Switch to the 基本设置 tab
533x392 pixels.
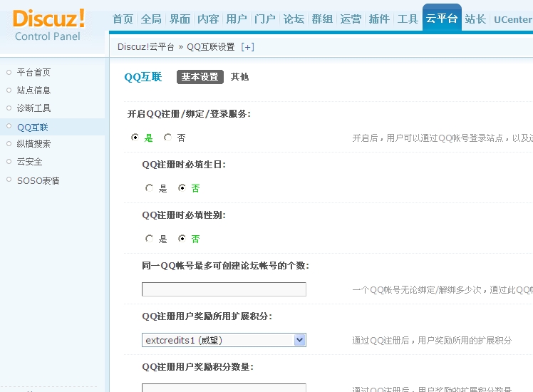(200, 77)
